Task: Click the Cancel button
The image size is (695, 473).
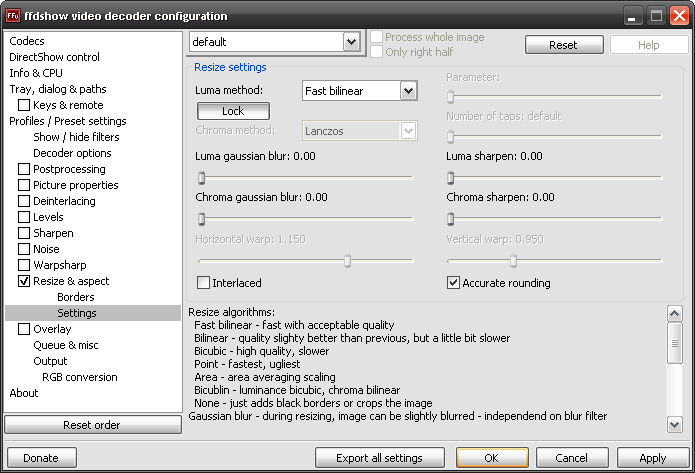Action: click(572, 457)
